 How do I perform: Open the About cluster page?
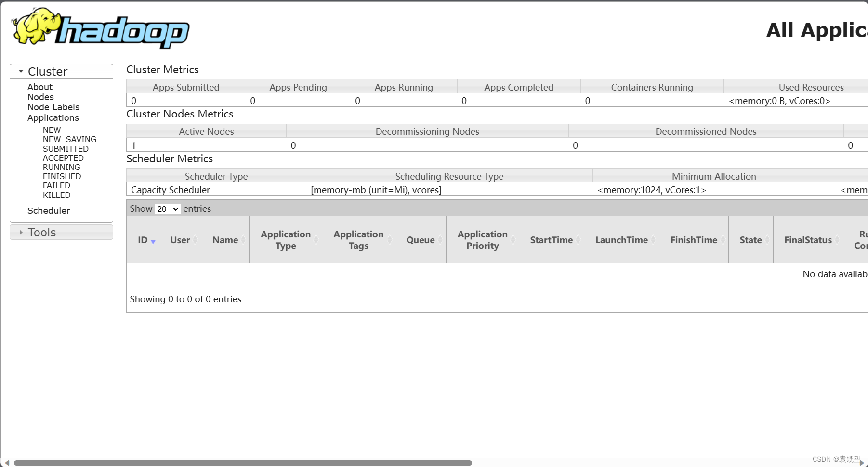(x=40, y=87)
